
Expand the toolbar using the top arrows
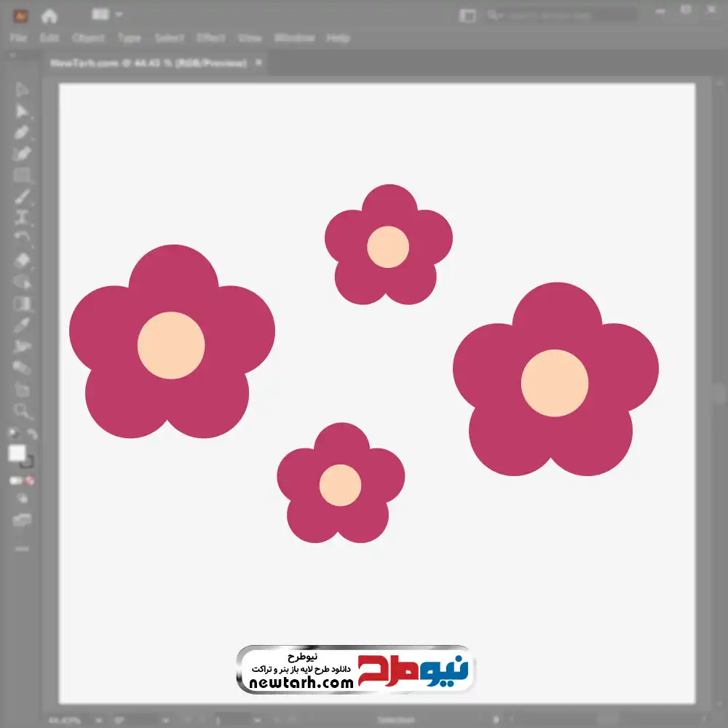pos(12,56)
